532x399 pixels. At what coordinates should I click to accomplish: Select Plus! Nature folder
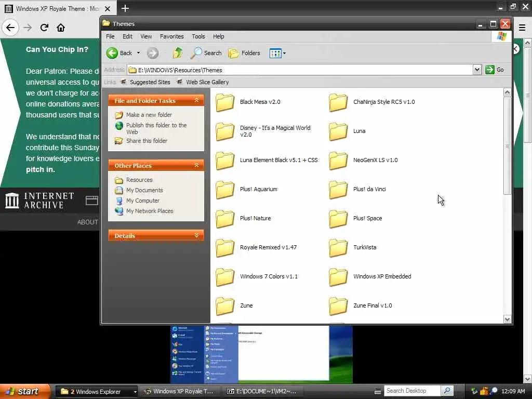pos(243,219)
